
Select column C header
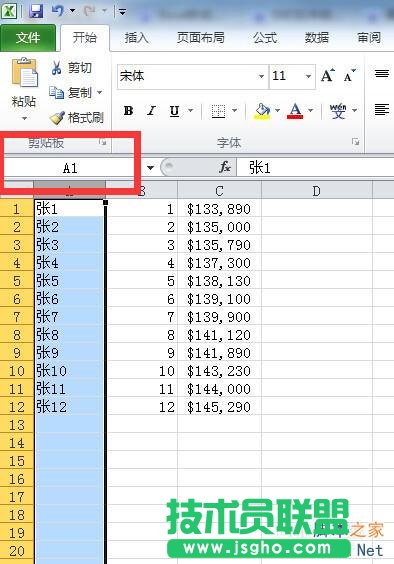click(x=219, y=191)
